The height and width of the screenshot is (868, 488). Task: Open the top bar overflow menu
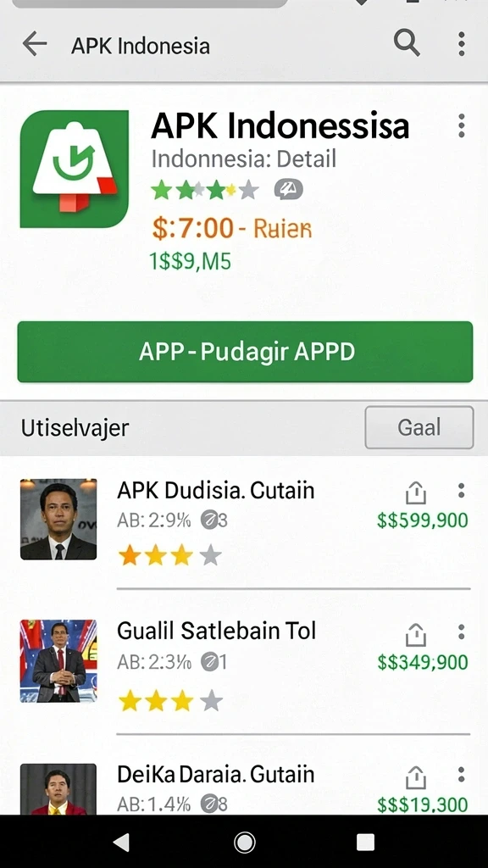coord(462,44)
